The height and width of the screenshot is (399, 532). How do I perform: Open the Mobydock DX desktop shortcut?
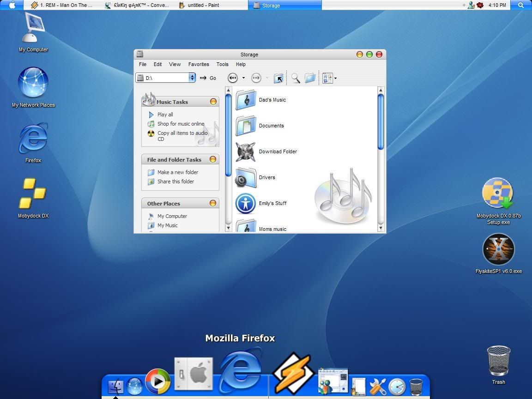(x=33, y=193)
